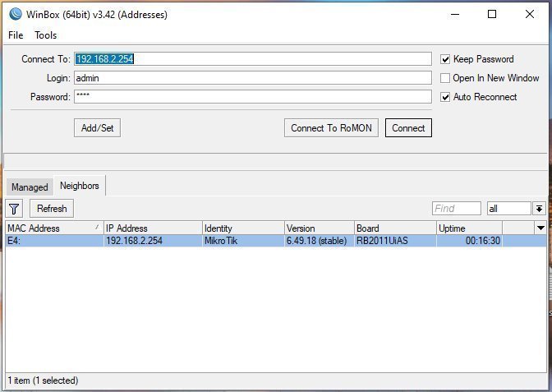Viewport: 552px width, 392px height.
Task: Click the MikroTik identity cell
Action: click(243, 241)
